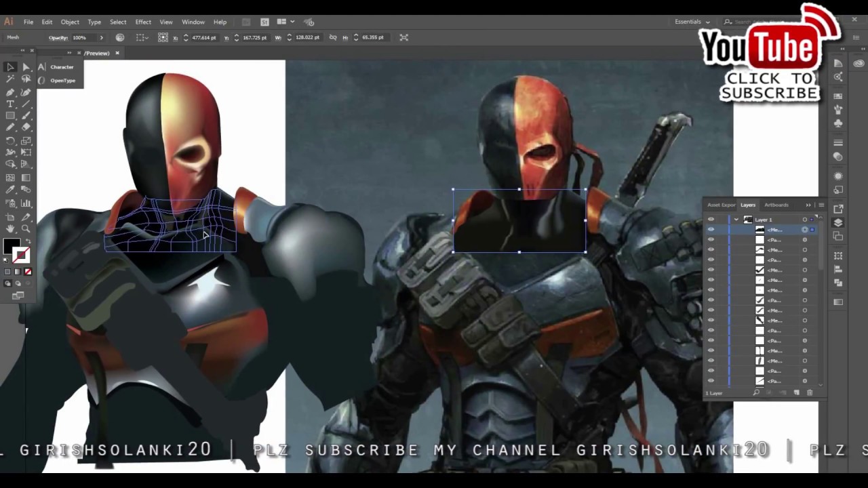Click Create New Layer icon
Image resolution: width=868 pixels, height=488 pixels.
point(797,393)
